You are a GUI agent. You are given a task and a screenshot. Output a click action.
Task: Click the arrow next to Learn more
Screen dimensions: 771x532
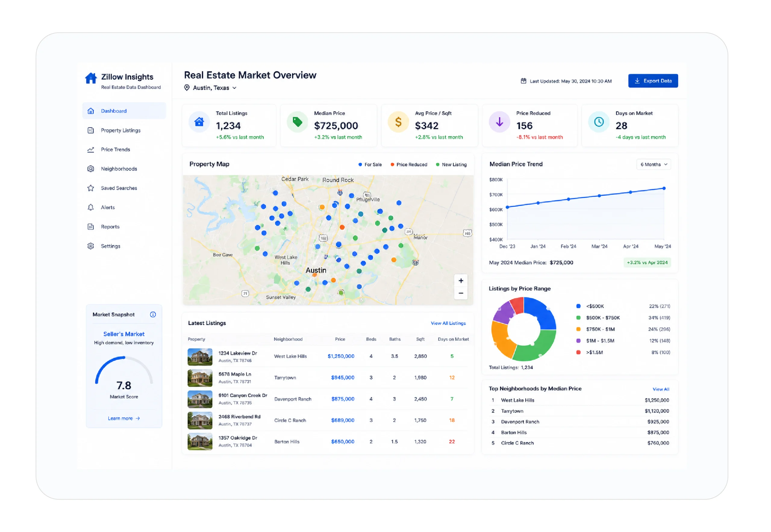[138, 419]
